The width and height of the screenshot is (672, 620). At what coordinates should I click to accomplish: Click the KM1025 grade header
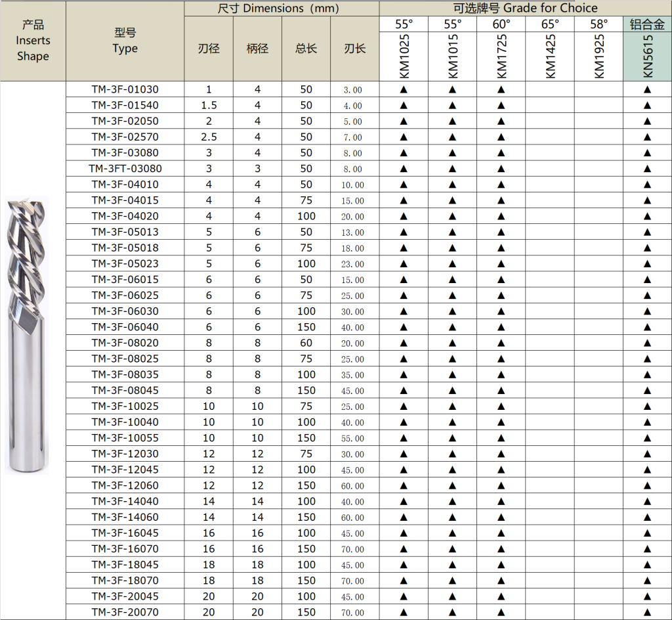click(x=404, y=56)
